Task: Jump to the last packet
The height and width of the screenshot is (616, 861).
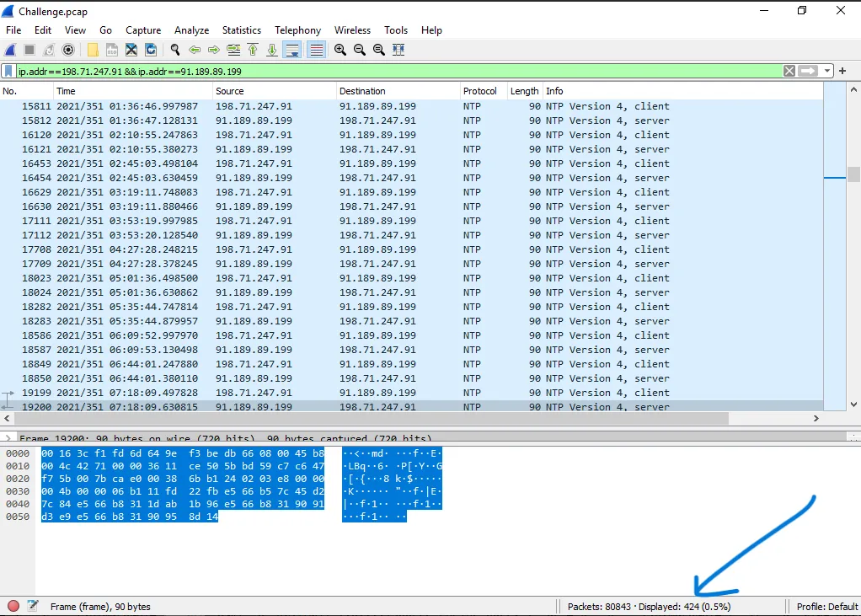Action: coord(272,50)
